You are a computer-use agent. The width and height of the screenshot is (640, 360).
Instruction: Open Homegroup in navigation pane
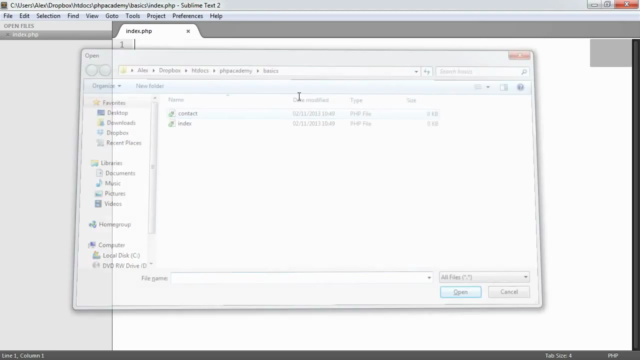(x=115, y=224)
